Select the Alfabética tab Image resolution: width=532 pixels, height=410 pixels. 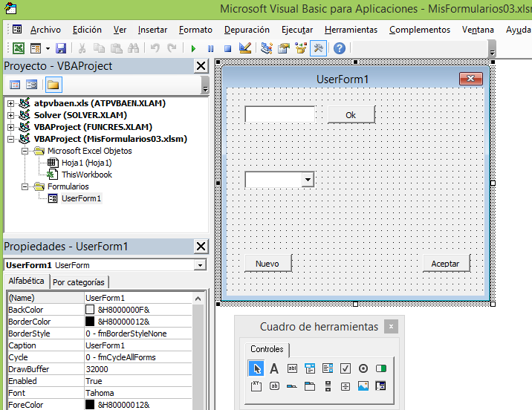(27, 281)
